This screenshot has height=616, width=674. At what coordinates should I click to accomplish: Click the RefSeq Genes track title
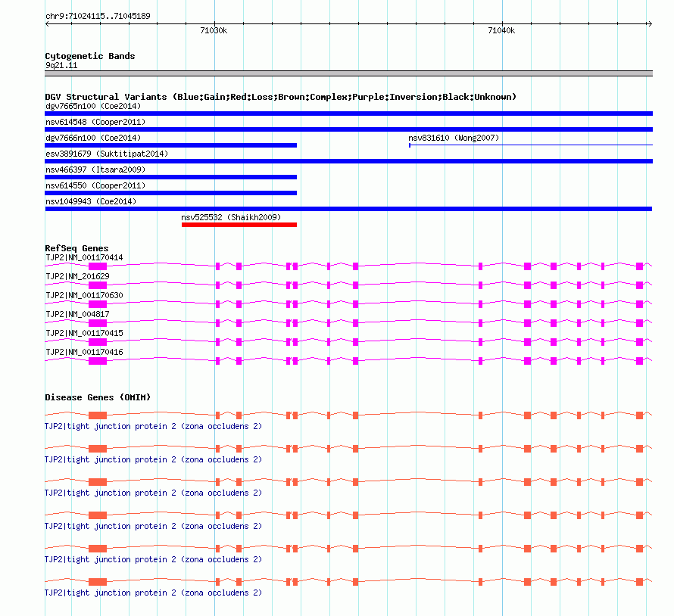[76, 248]
